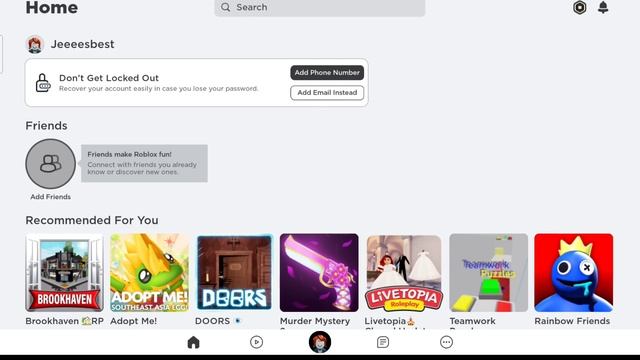Focus the Search input field

320,8
